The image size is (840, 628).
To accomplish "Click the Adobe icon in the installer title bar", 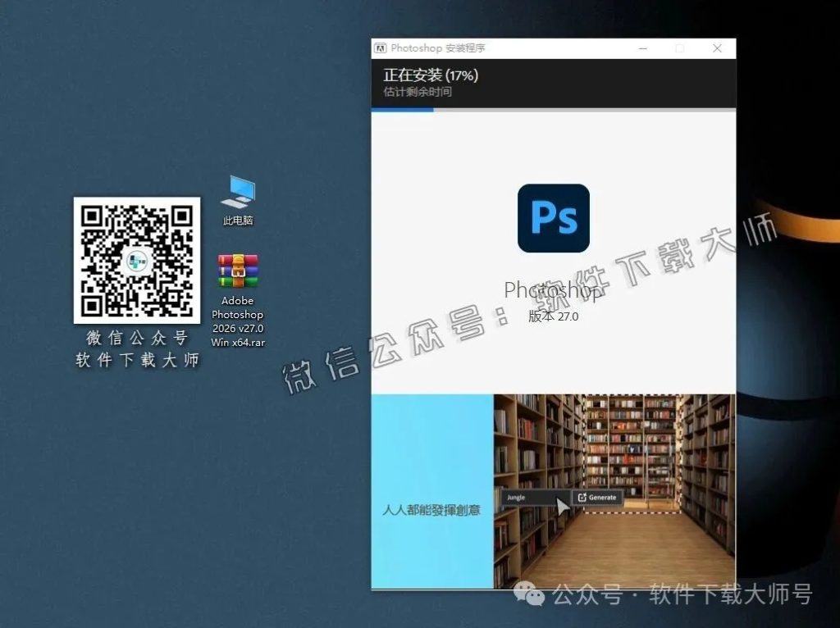I will (x=381, y=48).
